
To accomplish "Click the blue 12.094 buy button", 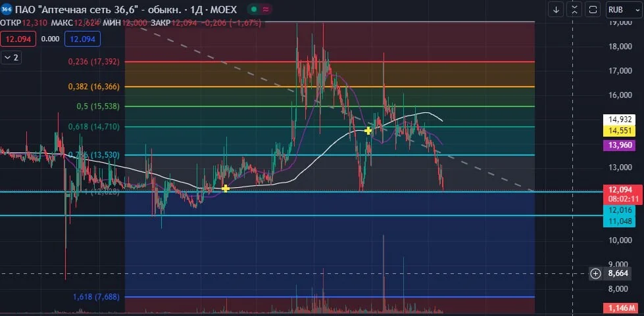I will [82, 39].
